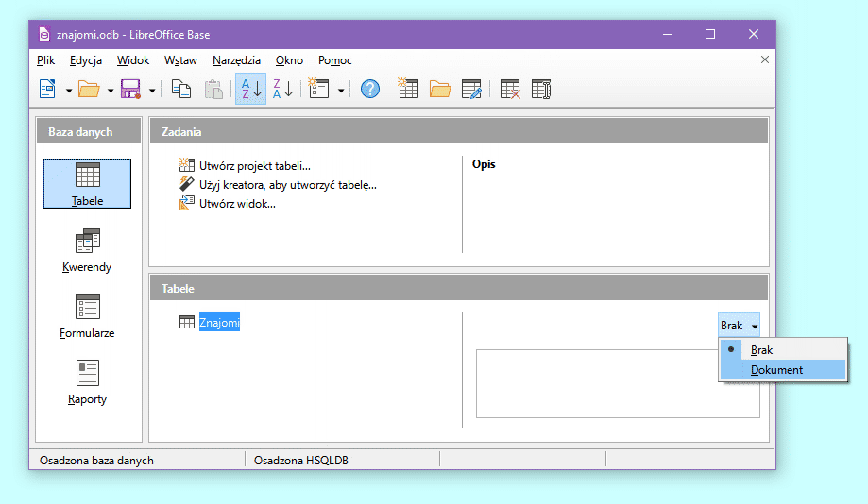Image resolution: width=868 pixels, height=504 pixels.
Task: Click the Sort Ascending toolbar icon
Action: [250, 89]
